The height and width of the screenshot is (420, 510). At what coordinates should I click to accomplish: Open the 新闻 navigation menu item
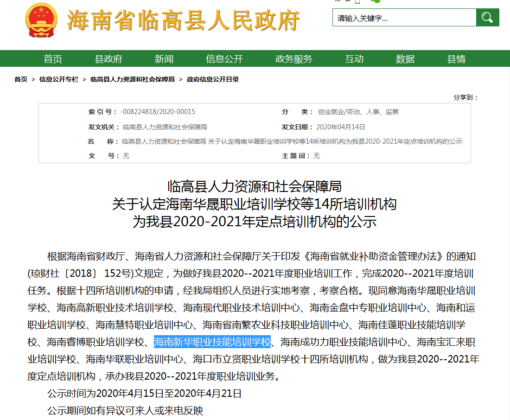click(164, 59)
